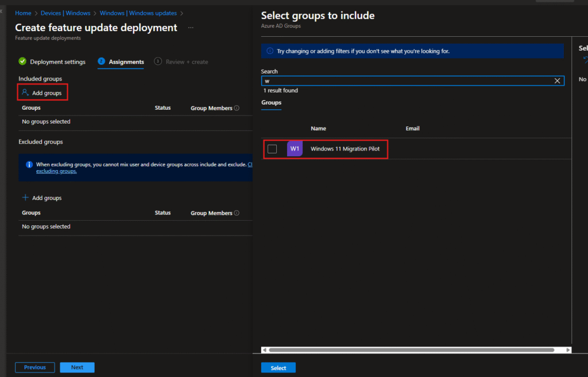The height and width of the screenshot is (377, 588).
Task: Click the green checkmark beside Deployment settings
Action: 22,61
